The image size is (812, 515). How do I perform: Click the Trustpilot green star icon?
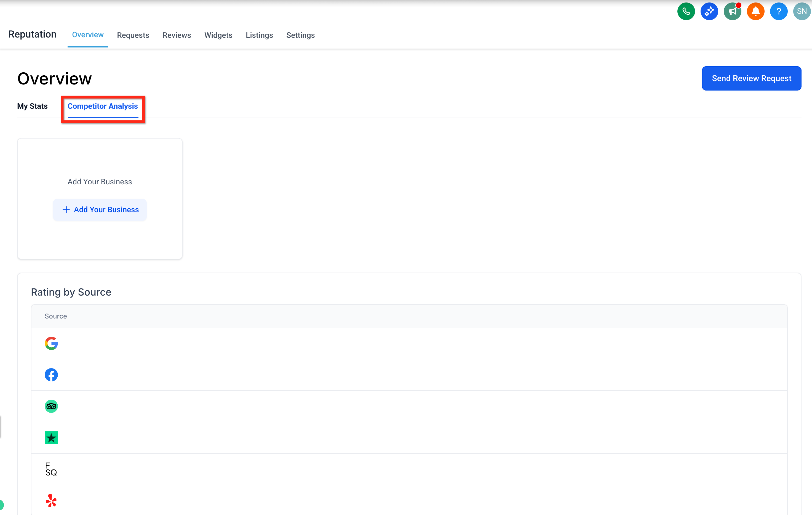click(x=51, y=438)
